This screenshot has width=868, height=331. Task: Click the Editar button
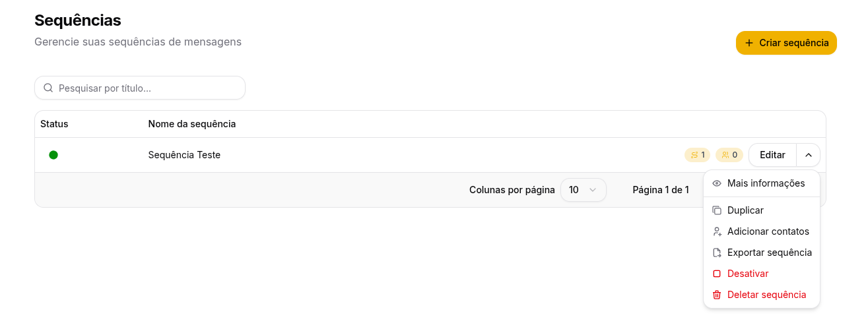pyautogui.click(x=772, y=155)
